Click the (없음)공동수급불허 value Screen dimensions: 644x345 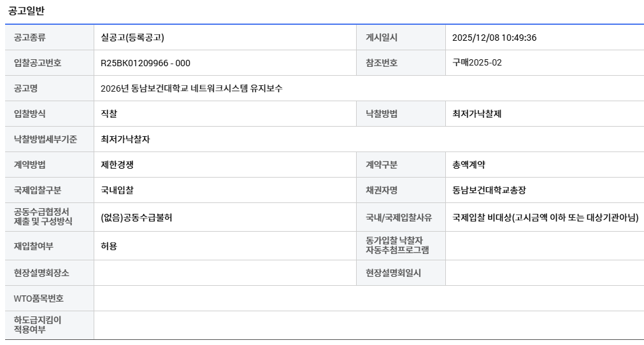coord(136,217)
